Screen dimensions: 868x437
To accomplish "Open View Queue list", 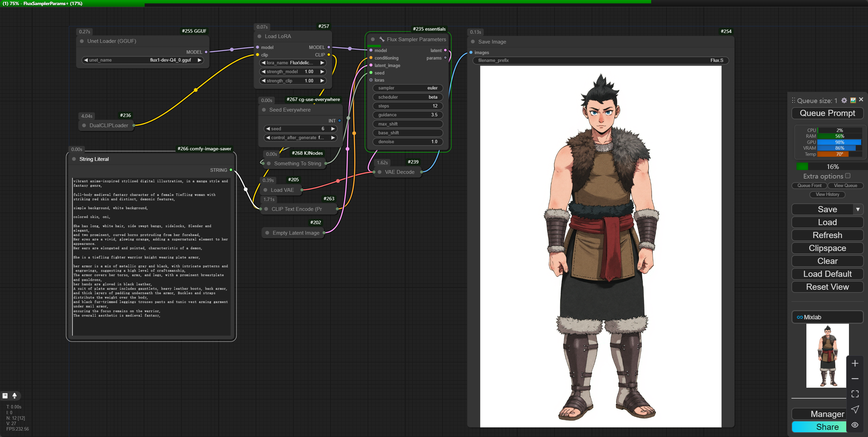I will coord(845,186).
